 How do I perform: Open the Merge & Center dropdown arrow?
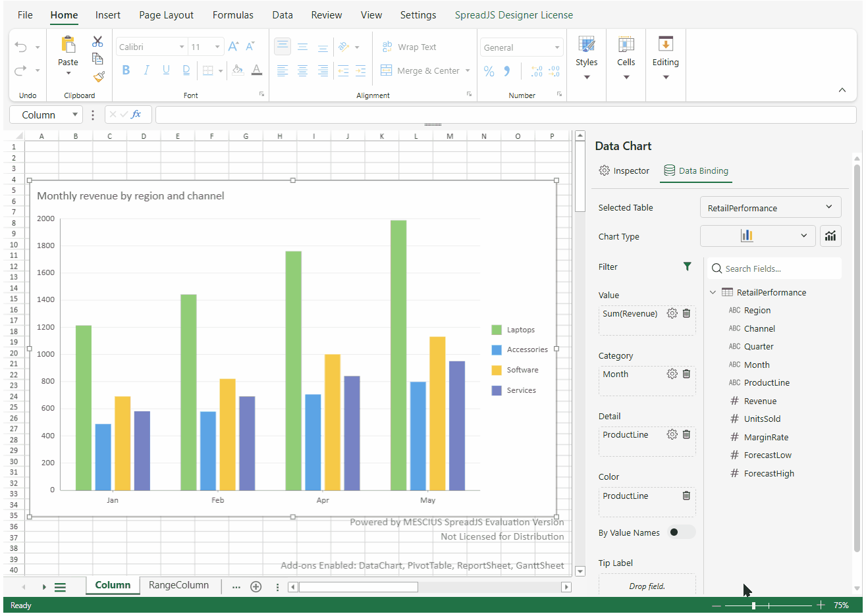[468, 70]
